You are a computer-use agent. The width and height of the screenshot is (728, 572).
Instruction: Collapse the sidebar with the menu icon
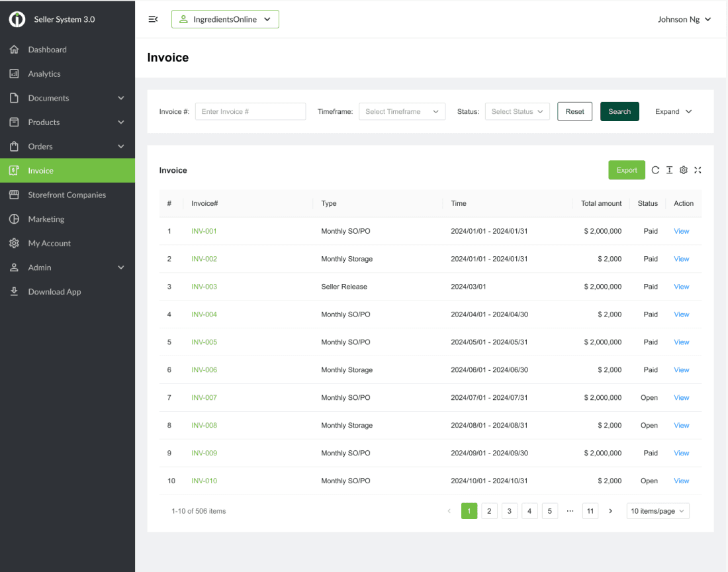point(154,19)
